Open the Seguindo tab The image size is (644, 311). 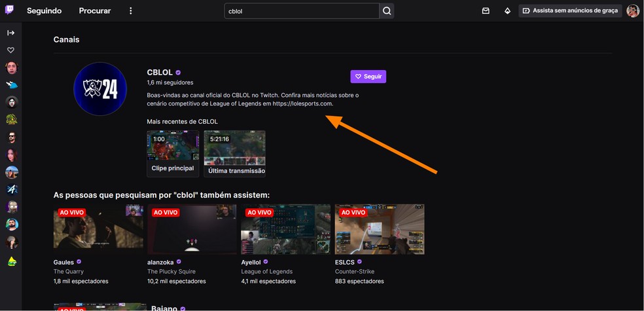tap(45, 10)
